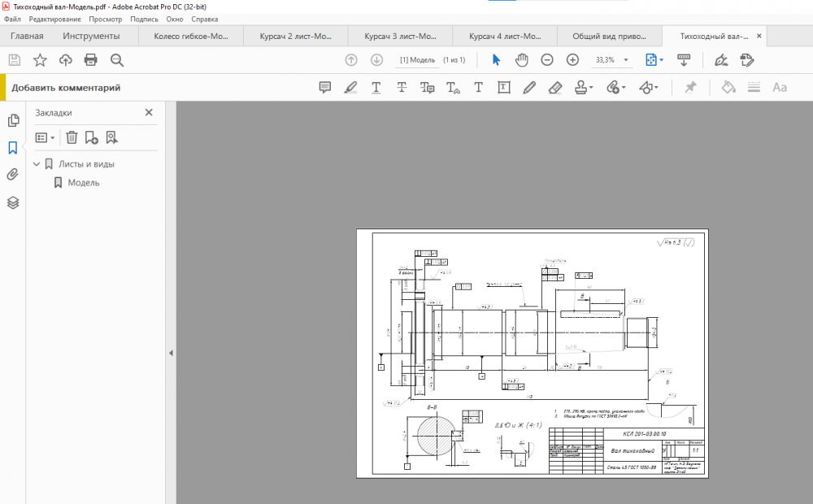This screenshot has height=504, width=813.
Task: Collapse the Листы и виды bookmark tree
Action: click(37, 164)
